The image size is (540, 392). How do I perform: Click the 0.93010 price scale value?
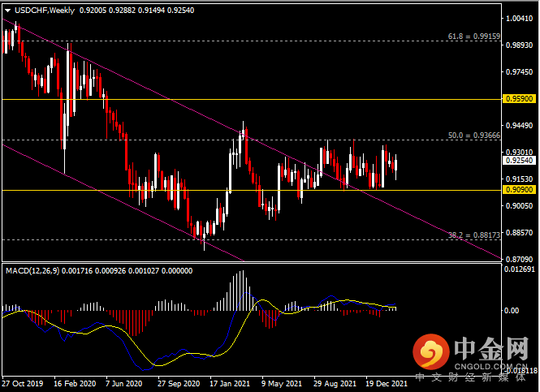pos(519,152)
